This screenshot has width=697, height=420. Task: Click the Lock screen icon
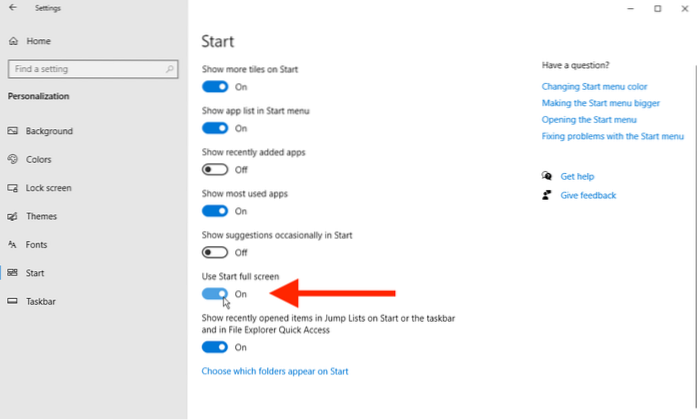click(x=12, y=188)
